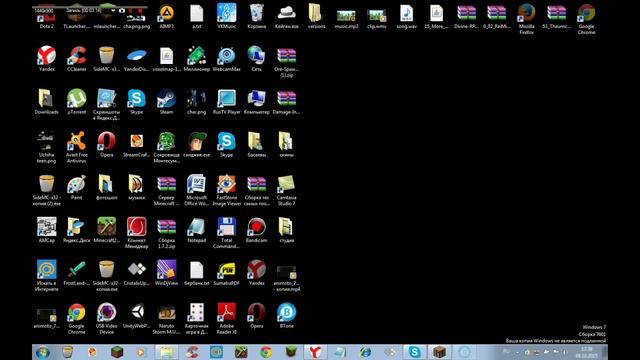The width and height of the screenshot is (640, 360).
Task: Open the фотошоп folder
Action: pos(107,188)
